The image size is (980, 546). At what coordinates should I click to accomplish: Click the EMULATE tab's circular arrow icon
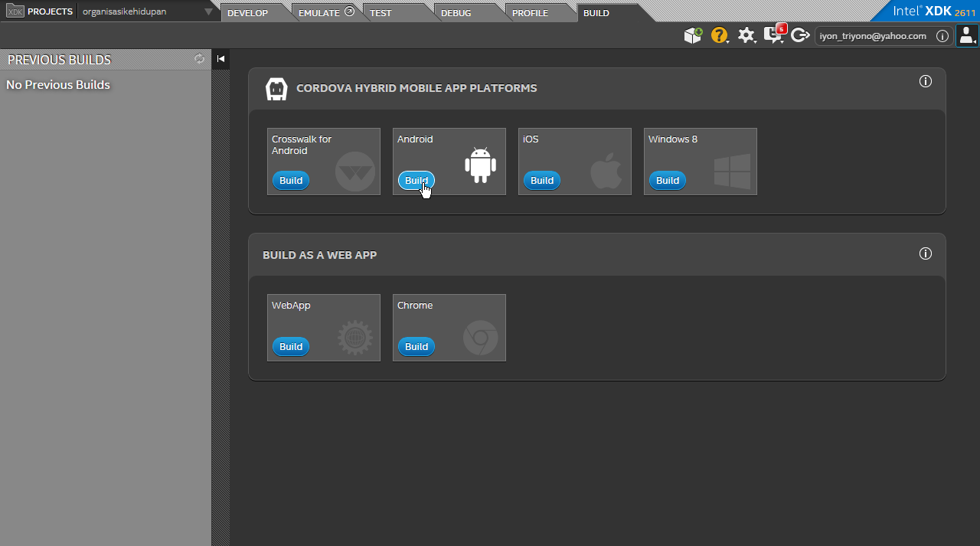point(350,11)
